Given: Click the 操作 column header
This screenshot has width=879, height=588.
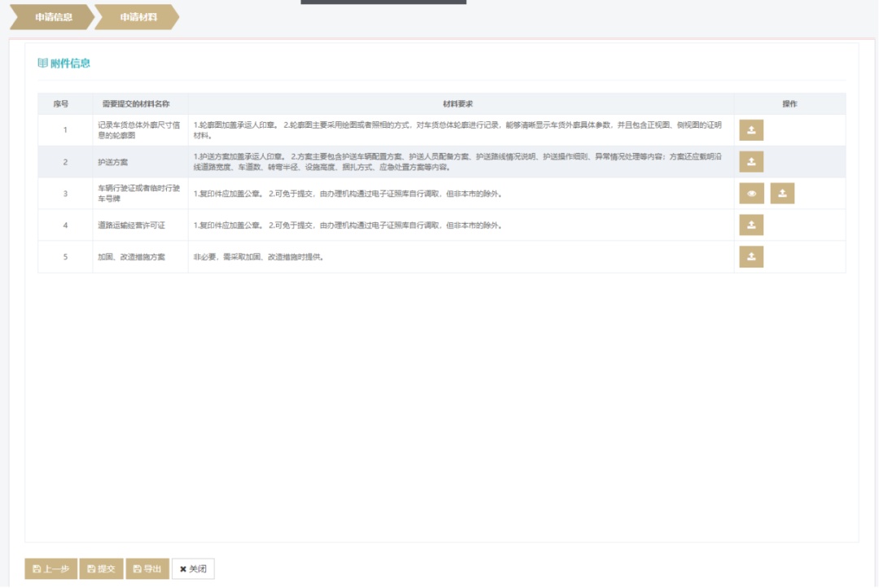Looking at the screenshot, I should (789, 104).
